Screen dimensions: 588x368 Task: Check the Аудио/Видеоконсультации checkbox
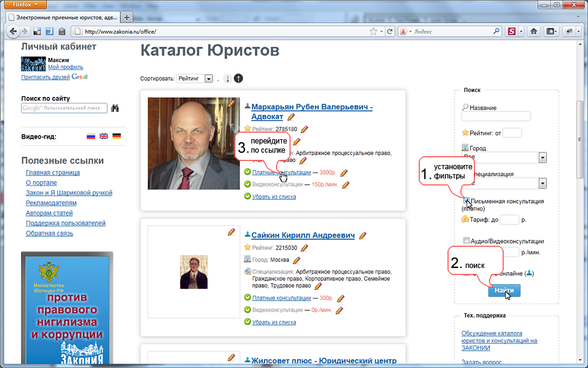pyautogui.click(x=467, y=240)
